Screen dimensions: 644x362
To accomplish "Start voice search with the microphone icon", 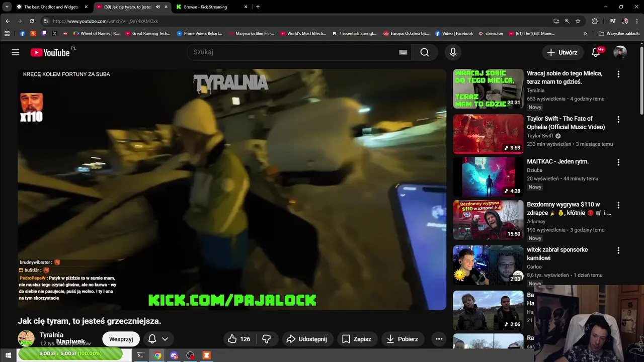I will click(453, 52).
